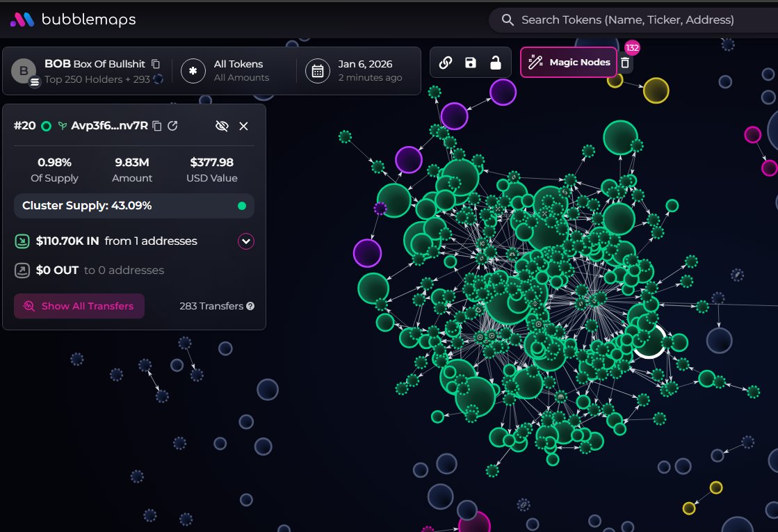Click the incoming transfers arrow icon
The width and height of the screenshot is (778, 532).
[x=22, y=241]
